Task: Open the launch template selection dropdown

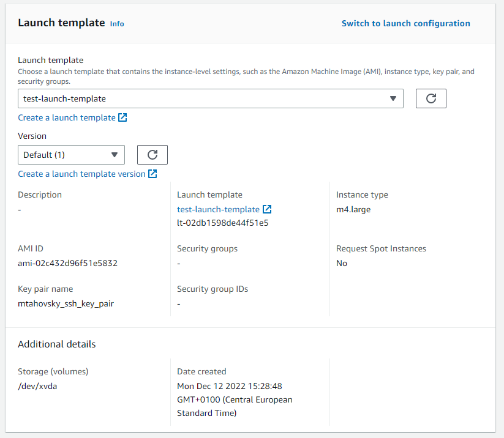Action: point(211,98)
